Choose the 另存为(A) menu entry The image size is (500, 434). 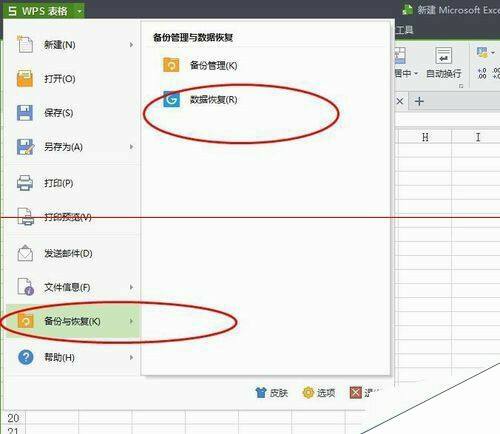(x=63, y=147)
